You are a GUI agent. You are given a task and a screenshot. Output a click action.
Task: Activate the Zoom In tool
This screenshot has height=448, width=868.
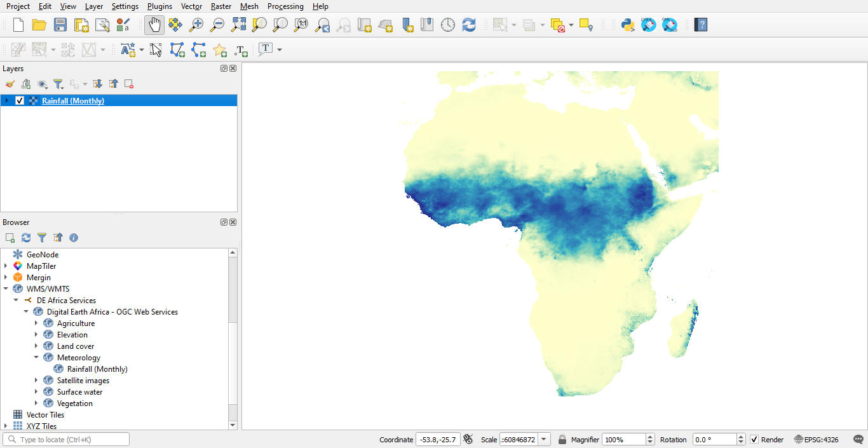[196, 25]
